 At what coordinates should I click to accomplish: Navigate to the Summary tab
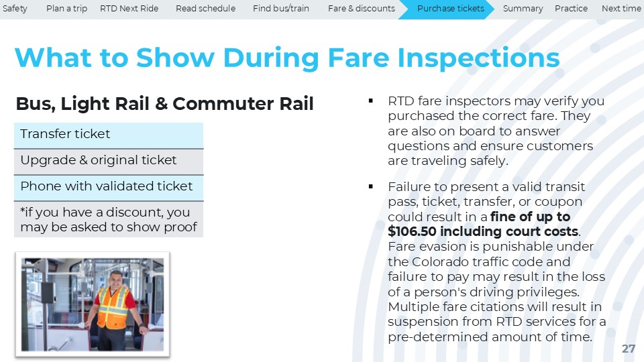(523, 9)
